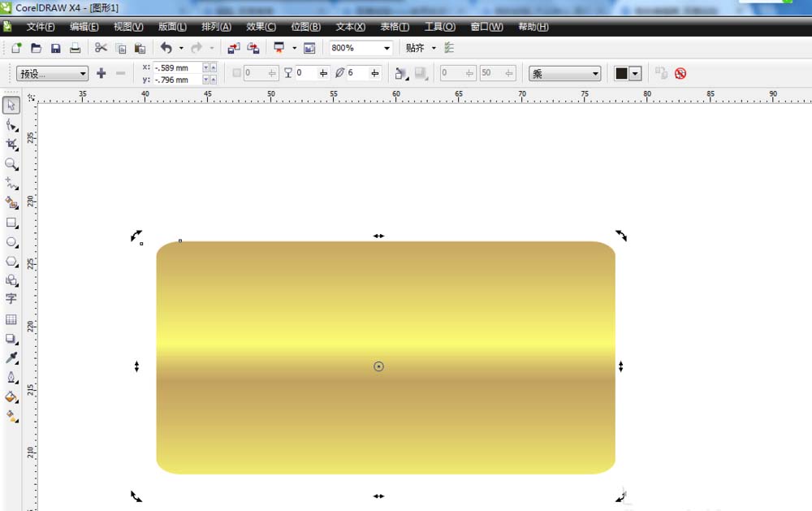Click the object's center rotation marker

tap(378, 366)
